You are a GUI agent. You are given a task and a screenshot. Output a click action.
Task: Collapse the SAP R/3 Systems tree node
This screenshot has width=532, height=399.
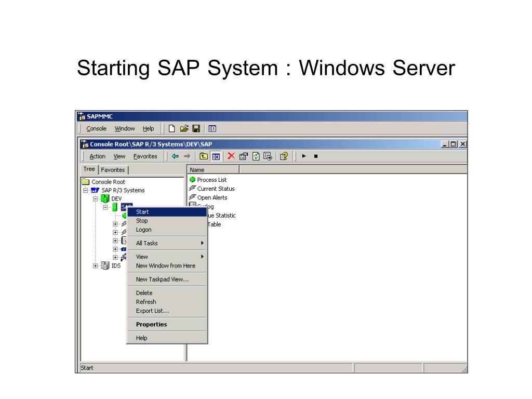tap(86, 190)
